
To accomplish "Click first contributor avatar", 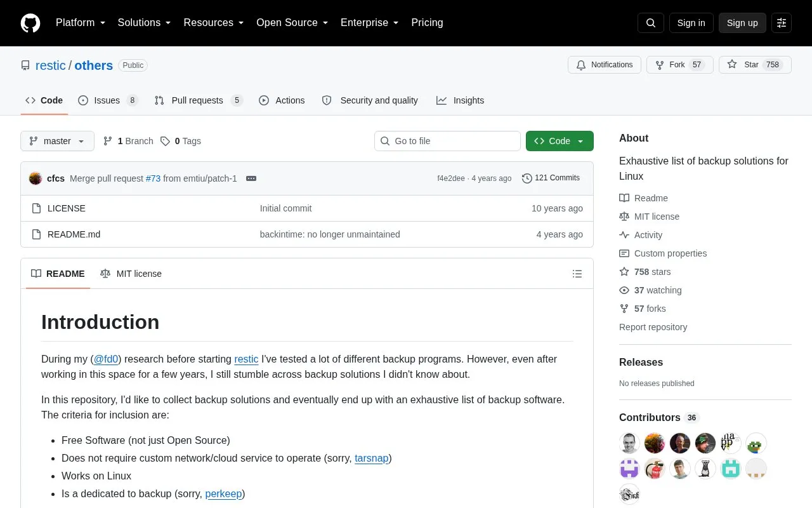I will (629, 443).
